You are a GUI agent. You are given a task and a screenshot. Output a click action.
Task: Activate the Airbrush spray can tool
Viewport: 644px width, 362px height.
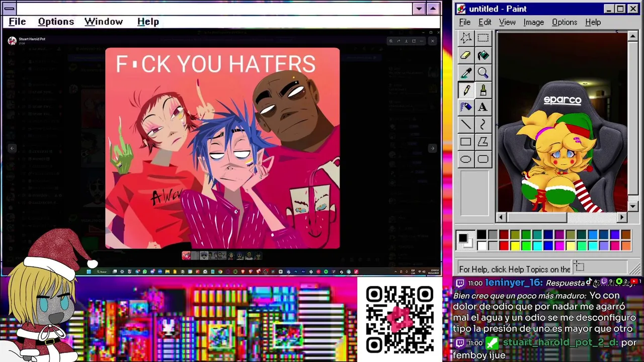(x=466, y=107)
